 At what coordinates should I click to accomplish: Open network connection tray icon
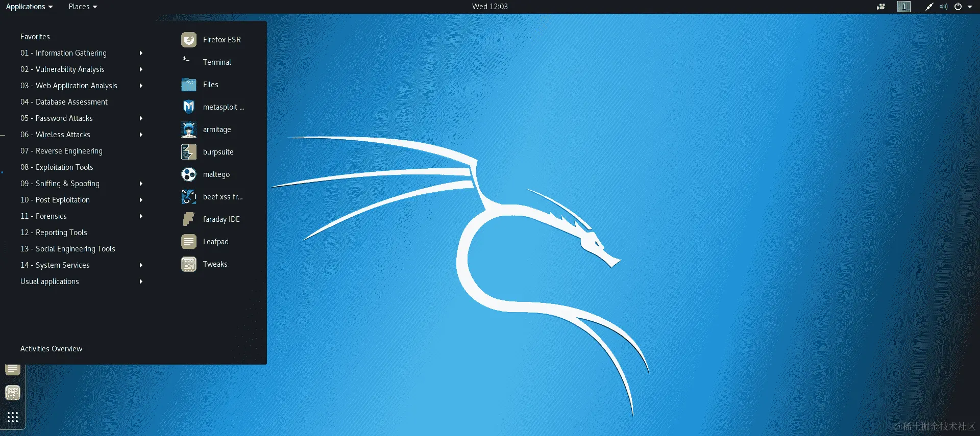click(x=929, y=7)
